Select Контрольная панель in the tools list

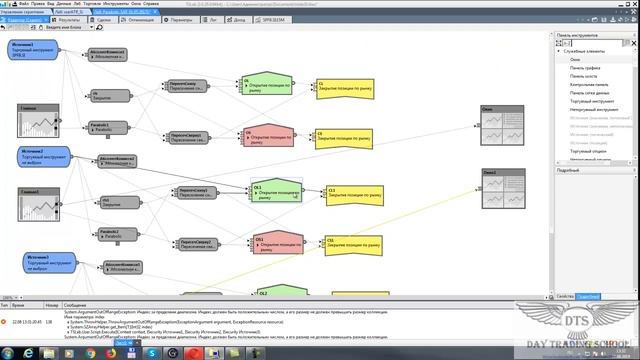pos(589,84)
